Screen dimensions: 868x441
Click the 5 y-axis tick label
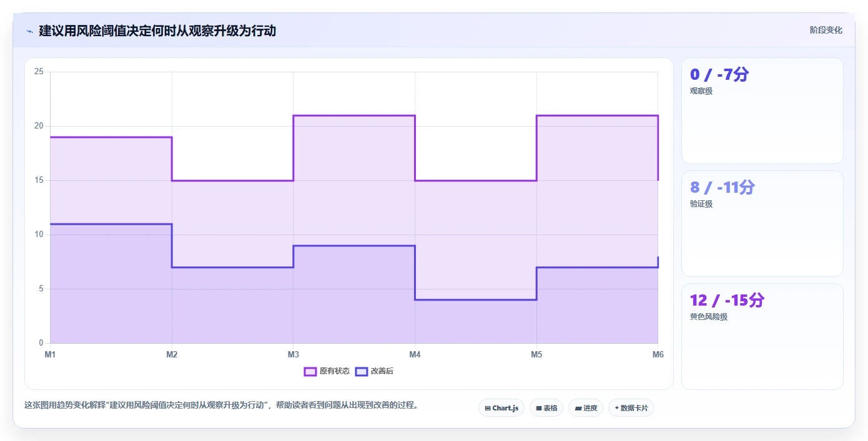point(41,289)
